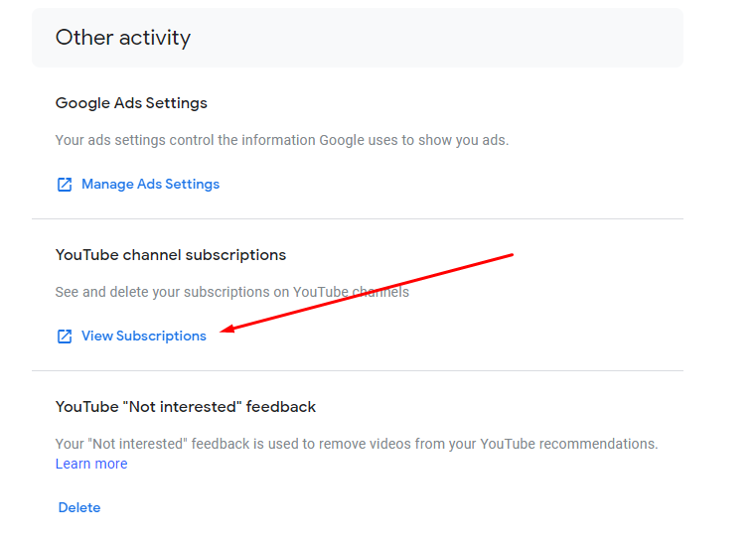The width and height of the screenshot is (756, 541).
Task: Click the external-link icon beside Manage Ads Settings
Action: coord(65,185)
